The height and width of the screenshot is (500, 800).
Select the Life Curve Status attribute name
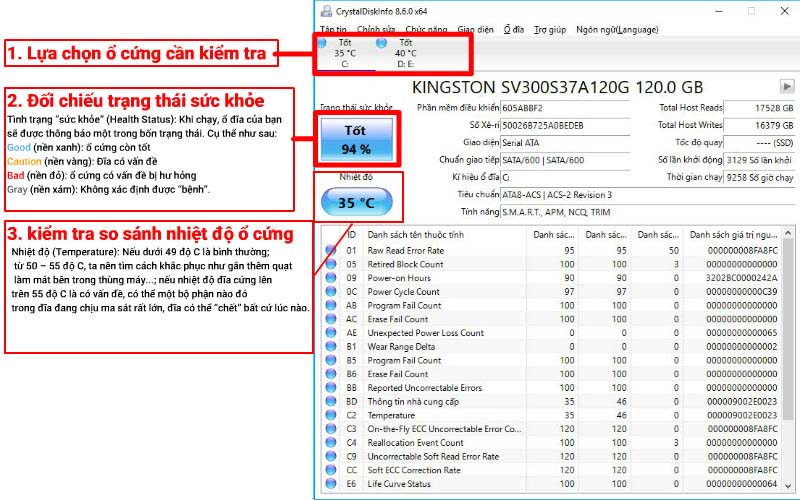point(399,484)
